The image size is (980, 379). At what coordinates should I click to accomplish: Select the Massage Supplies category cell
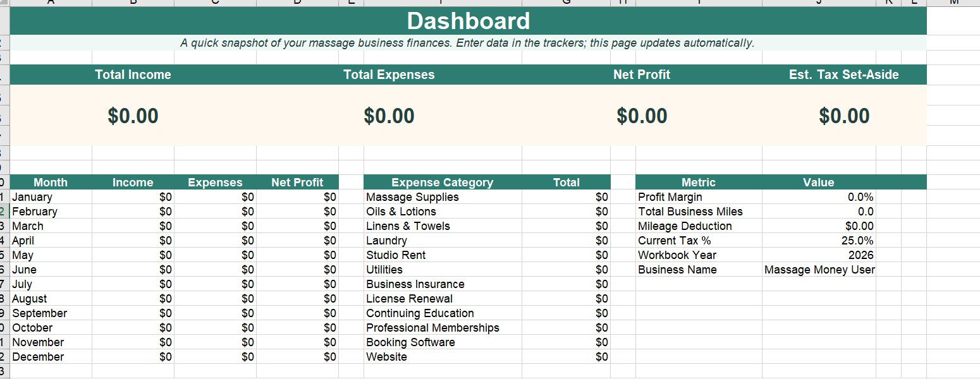coord(443,197)
